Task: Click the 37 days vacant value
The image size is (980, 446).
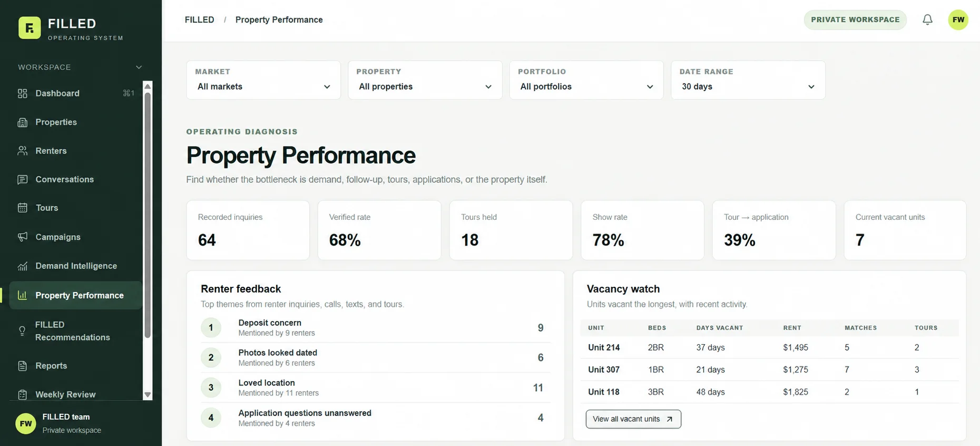Action: pos(710,347)
